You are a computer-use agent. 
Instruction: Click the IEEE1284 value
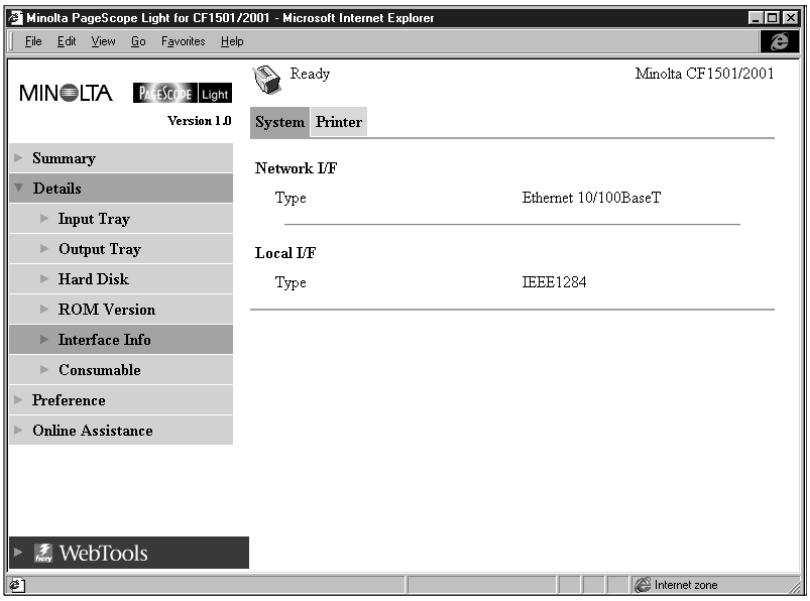tap(554, 282)
